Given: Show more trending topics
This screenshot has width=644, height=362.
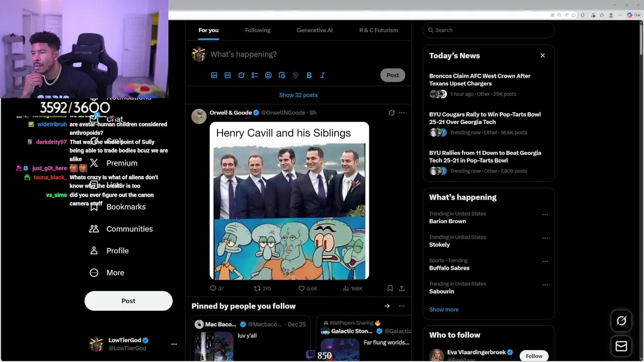Looking at the screenshot, I should pos(444,310).
